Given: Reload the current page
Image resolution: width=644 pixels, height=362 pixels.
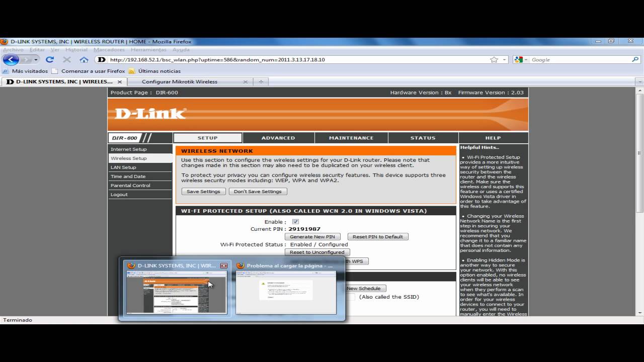Looking at the screenshot, I should [x=50, y=60].
